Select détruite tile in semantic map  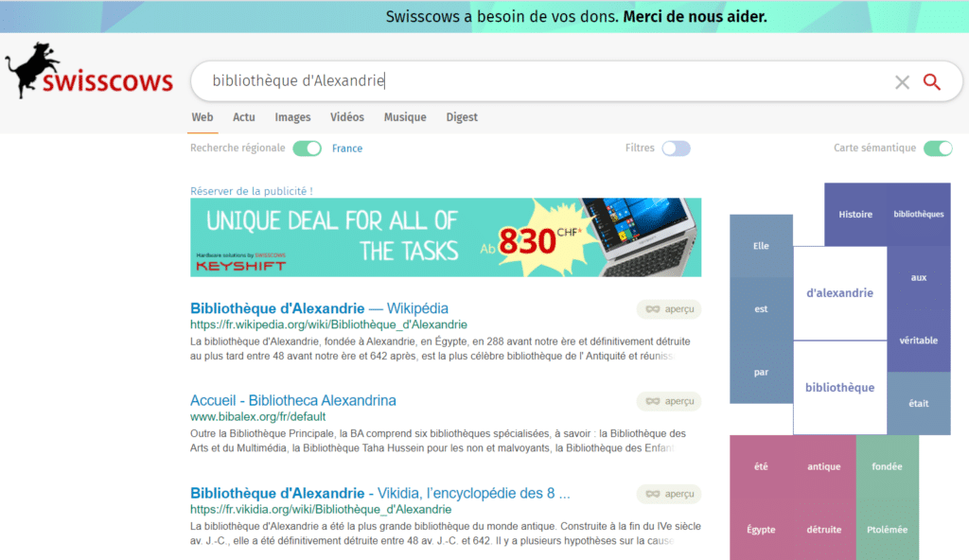tap(824, 529)
